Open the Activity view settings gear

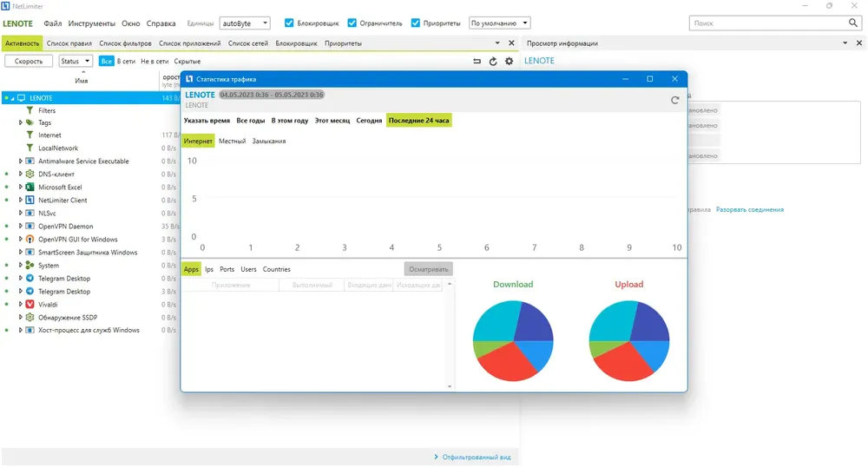coord(509,62)
